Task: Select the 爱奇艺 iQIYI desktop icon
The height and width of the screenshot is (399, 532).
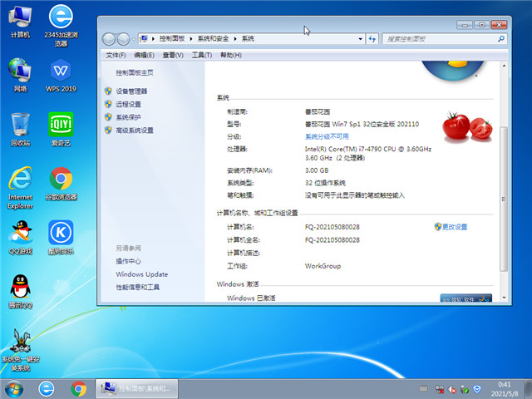Action: (61, 130)
